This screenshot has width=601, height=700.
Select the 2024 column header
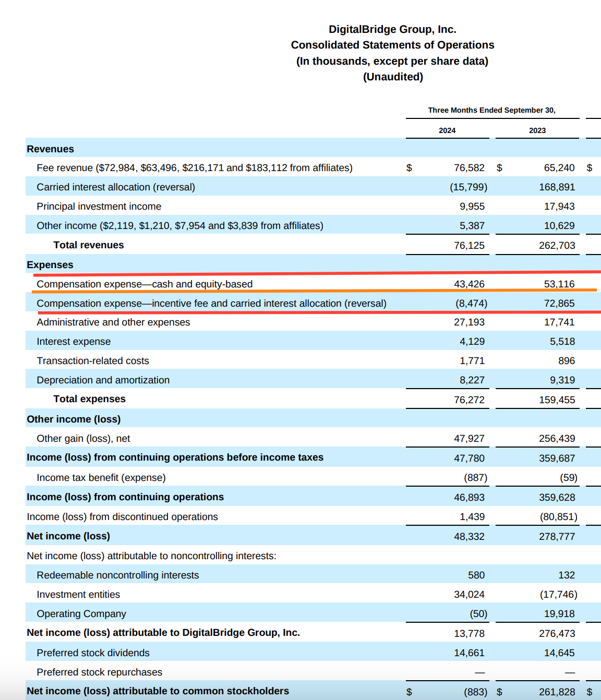(x=447, y=130)
